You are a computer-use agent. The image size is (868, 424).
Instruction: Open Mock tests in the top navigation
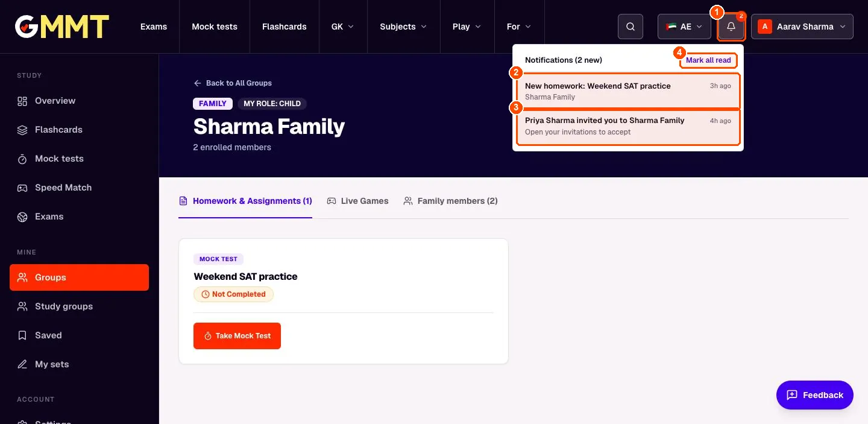[x=215, y=27]
